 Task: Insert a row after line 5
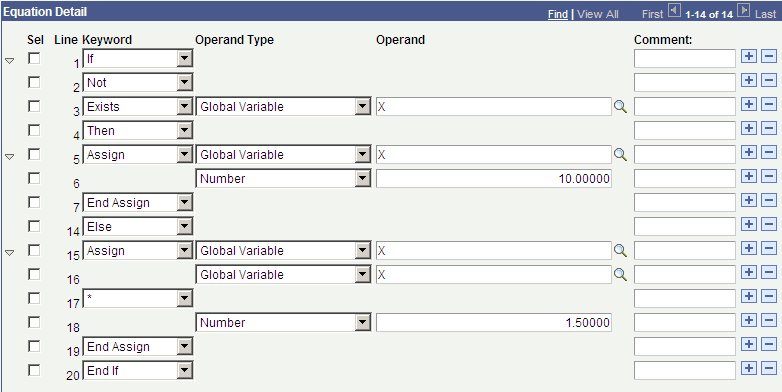[x=748, y=152]
